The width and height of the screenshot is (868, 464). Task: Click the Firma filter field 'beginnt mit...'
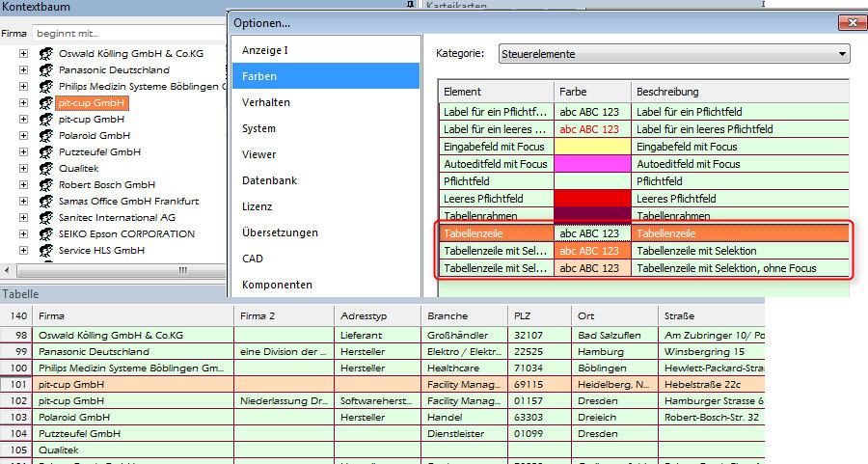[128, 33]
